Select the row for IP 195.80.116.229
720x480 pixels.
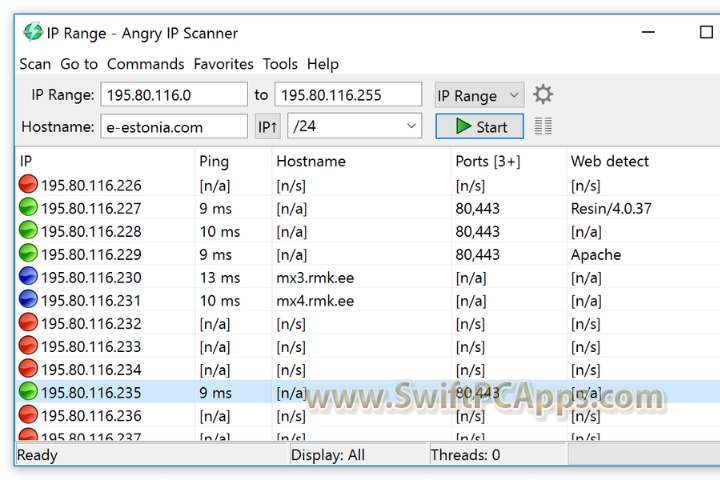[x=368, y=254]
